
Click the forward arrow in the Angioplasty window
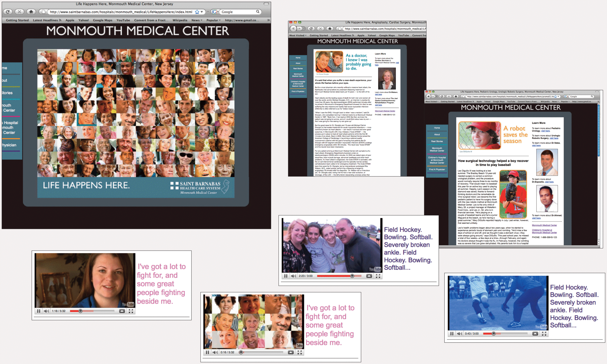pyautogui.click(x=299, y=28)
